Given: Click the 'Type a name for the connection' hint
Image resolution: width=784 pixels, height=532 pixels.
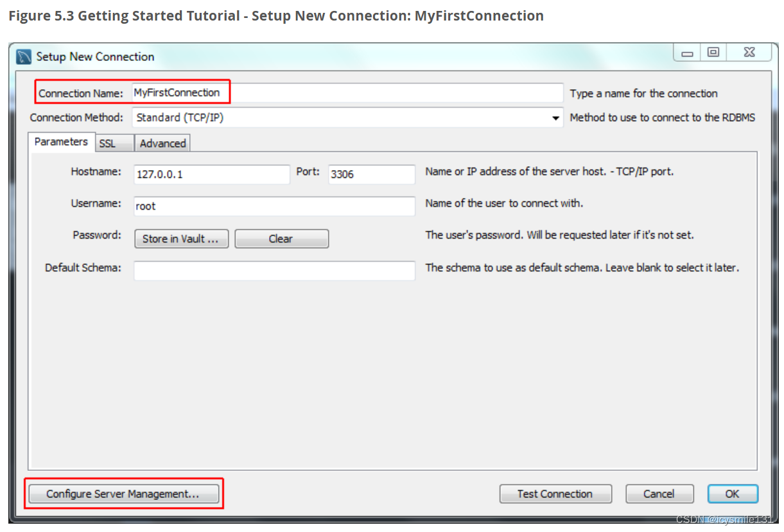Looking at the screenshot, I should (x=643, y=93).
